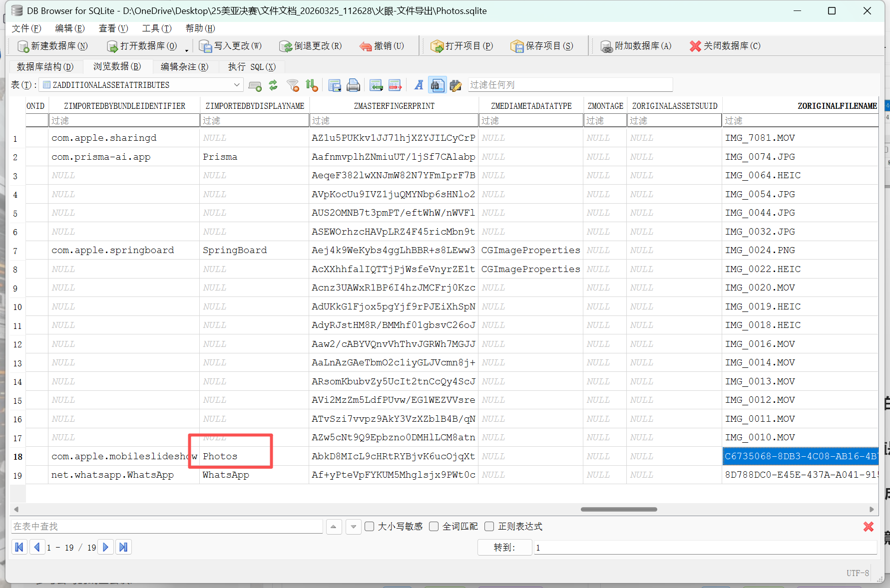Sort by ZIMPORTEDBYBUNDLEIDENTIFIER column header

click(x=124, y=106)
